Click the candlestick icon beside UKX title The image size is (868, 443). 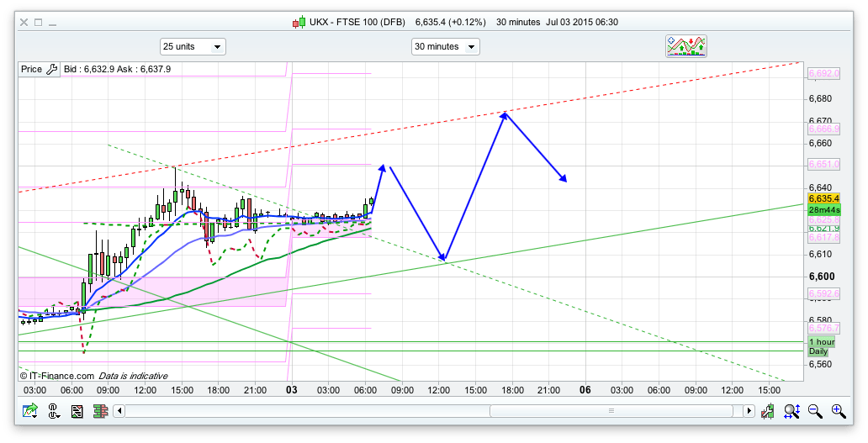[x=299, y=23]
